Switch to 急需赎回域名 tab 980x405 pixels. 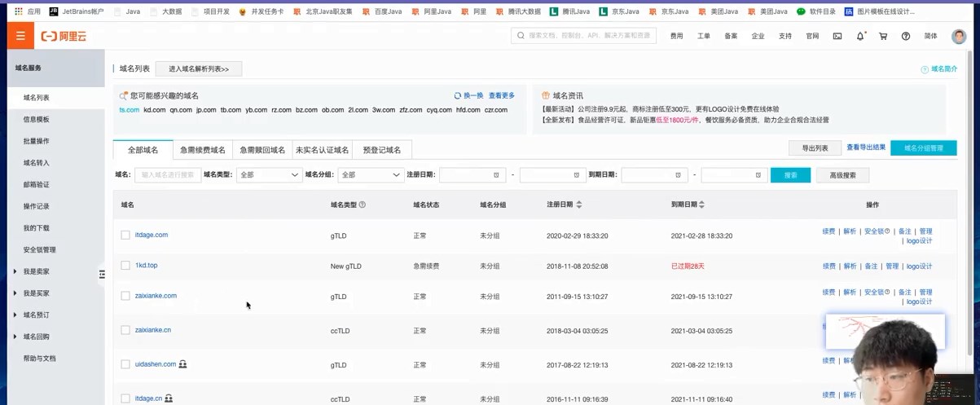[262, 150]
